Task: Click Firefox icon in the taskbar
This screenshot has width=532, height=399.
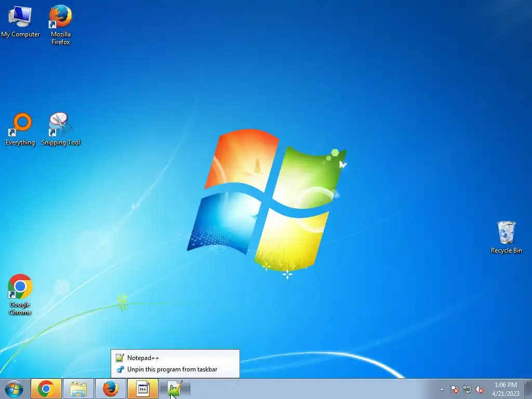Action: point(111,389)
